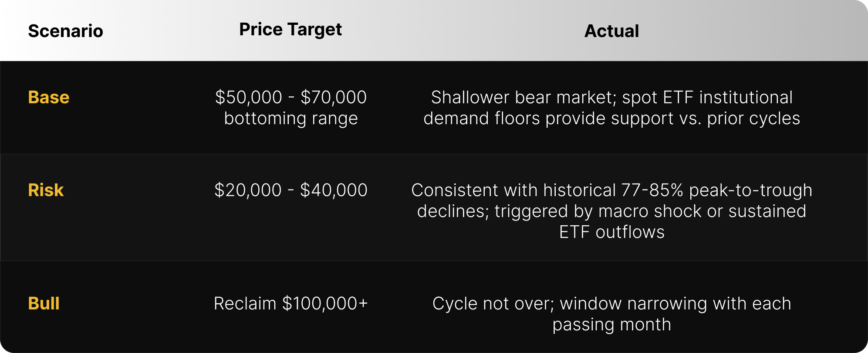This screenshot has height=353, width=868.
Task: Click the $70,000 value in Base row
Action: [334, 97]
